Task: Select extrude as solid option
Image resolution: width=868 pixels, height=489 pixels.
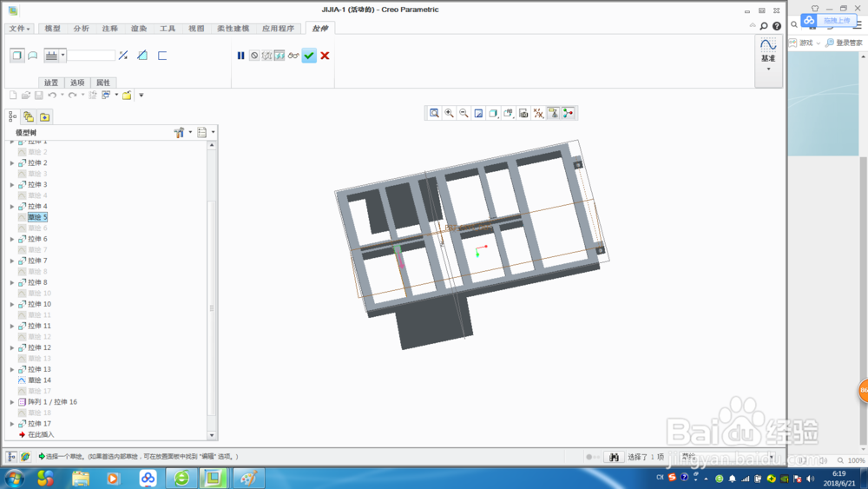Action: (17, 56)
